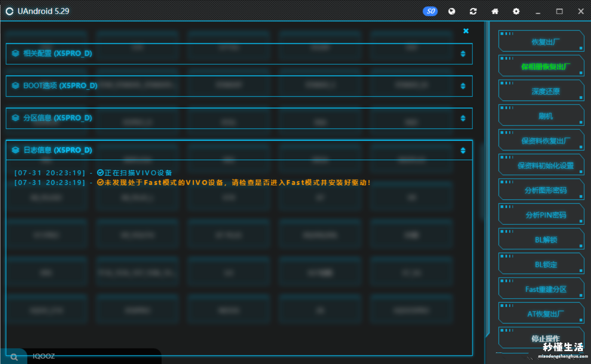This screenshot has width=591, height=364.
Task: Click the IQOOZ search input field
Action: point(95,356)
